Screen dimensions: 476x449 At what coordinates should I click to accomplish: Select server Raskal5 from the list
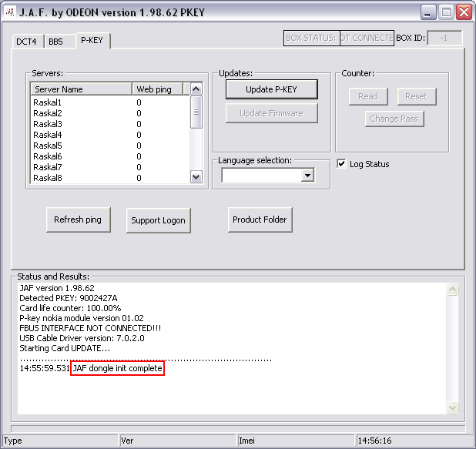click(48, 146)
